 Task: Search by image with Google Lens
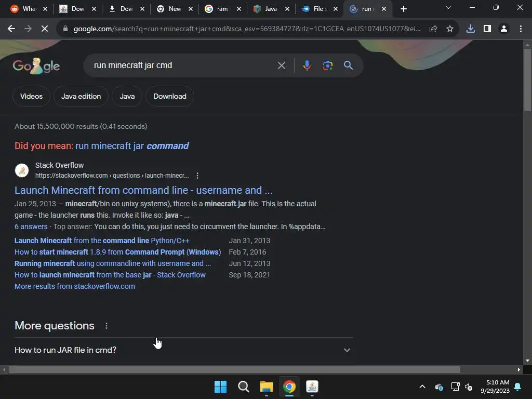click(x=327, y=65)
